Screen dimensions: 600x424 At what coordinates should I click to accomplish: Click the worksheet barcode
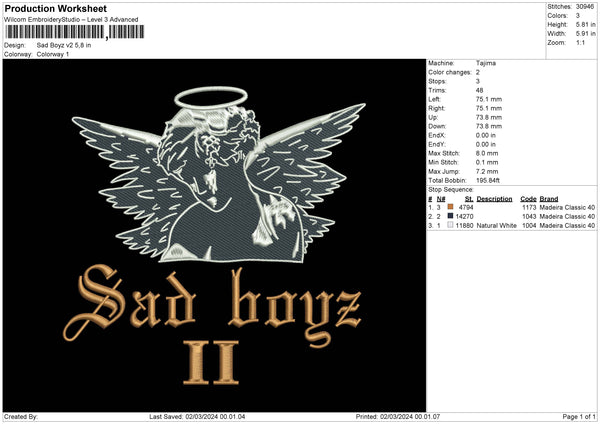[x=75, y=32]
